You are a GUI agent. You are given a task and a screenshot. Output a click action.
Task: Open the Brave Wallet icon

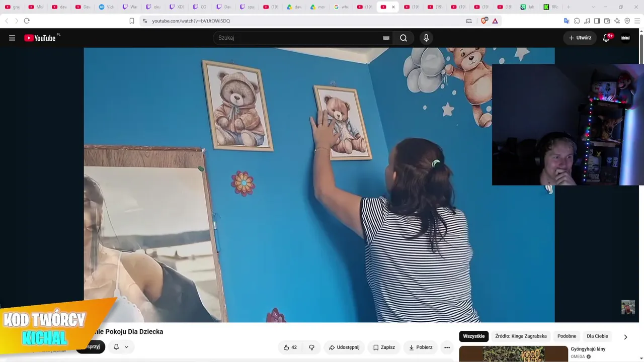[x=607, y=21]
